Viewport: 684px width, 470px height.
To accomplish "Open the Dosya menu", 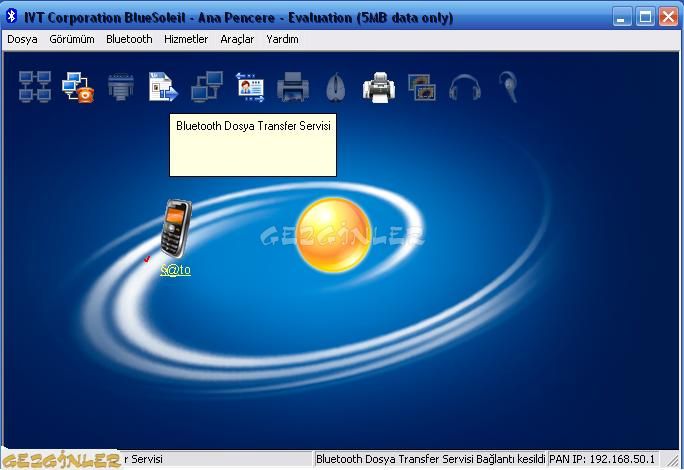I will 22,39.
